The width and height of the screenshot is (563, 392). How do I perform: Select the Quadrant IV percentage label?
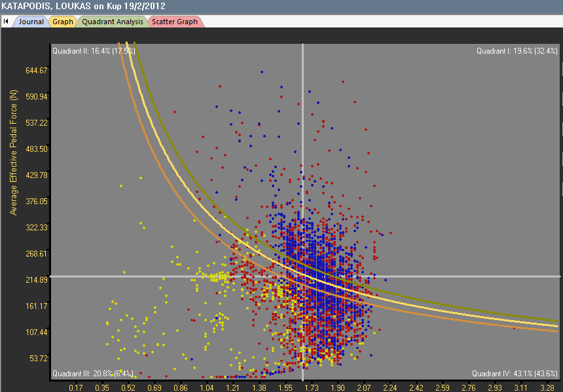tap(515, 374)
